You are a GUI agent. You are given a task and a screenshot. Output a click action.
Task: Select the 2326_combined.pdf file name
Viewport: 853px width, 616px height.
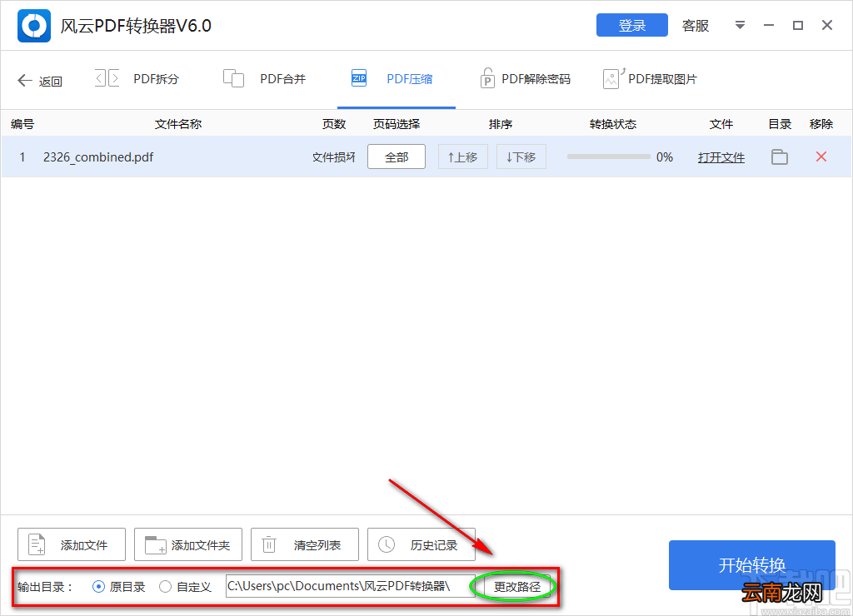tap(98, 157)
